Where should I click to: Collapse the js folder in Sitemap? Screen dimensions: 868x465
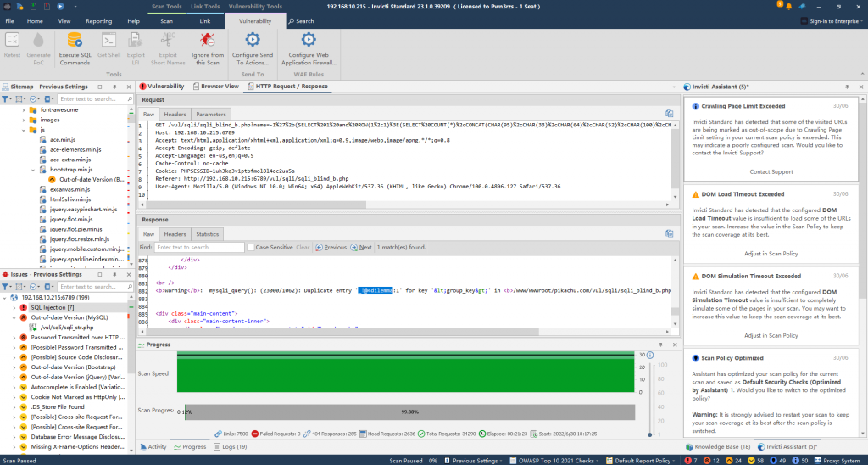click(x=24, y=130)
